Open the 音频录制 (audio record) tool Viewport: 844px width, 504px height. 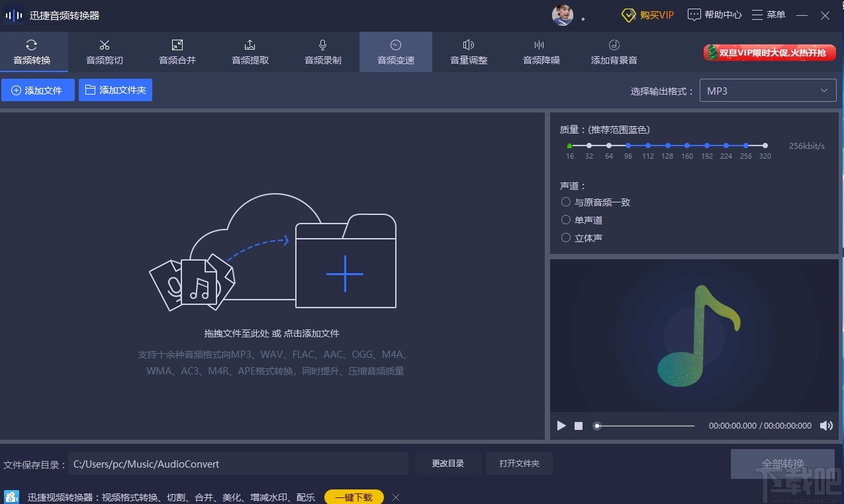(322, 52)
